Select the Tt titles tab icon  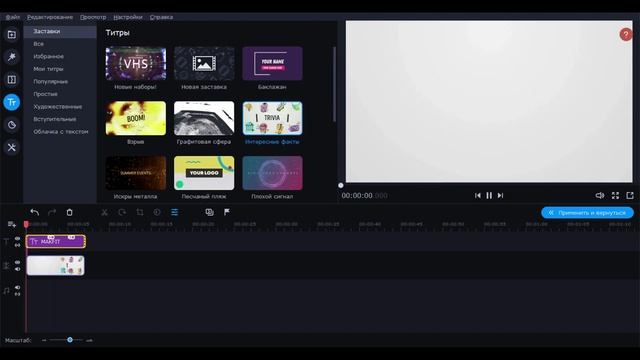click(x=11, y=102)
